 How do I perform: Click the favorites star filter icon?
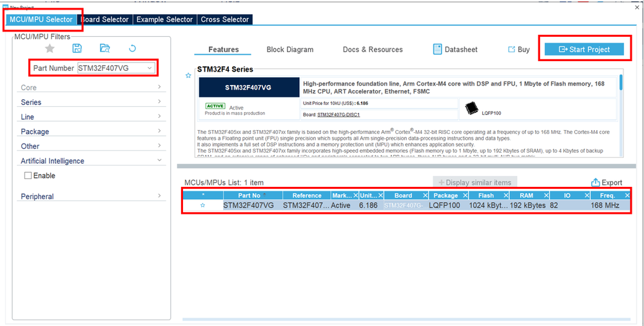pyautogui.click(x=50, y=48)
